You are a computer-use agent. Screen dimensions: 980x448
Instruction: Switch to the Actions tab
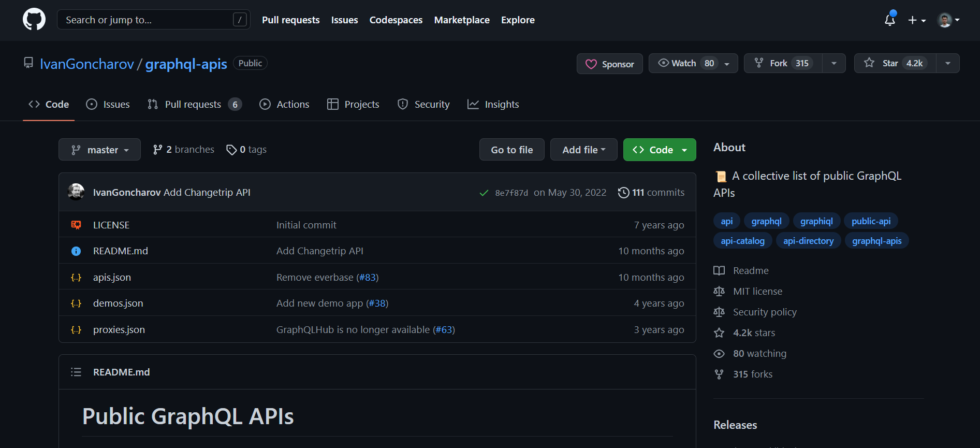pyautogui.click(x=284, y=104)
